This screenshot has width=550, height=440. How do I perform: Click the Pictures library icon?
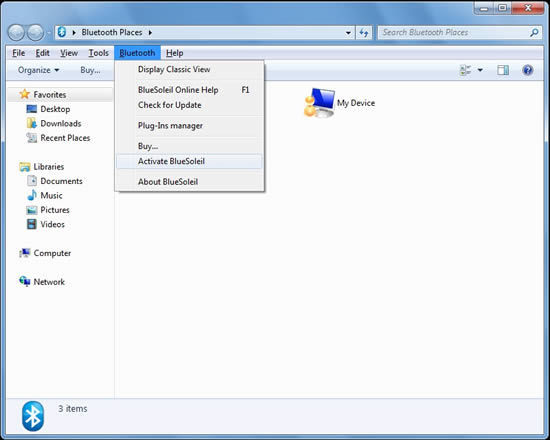coord(32,210)
